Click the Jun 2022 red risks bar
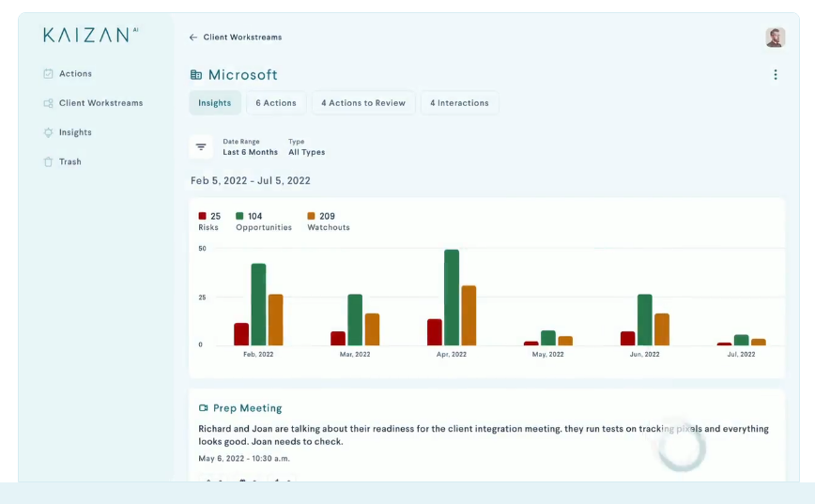 (x=628, y=338)
